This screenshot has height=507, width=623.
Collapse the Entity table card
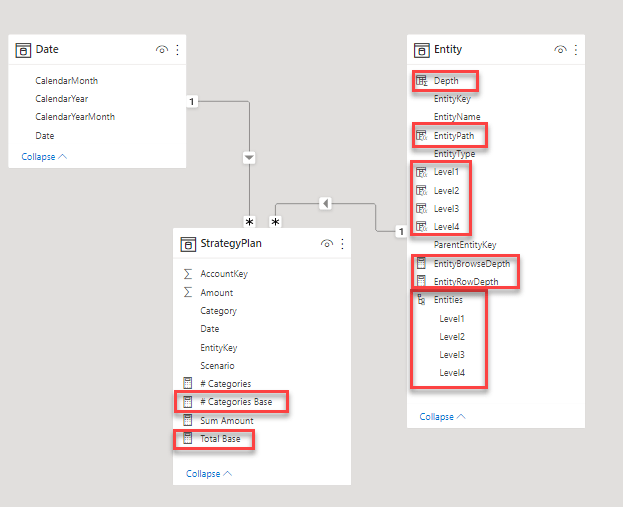click(443, 417)
